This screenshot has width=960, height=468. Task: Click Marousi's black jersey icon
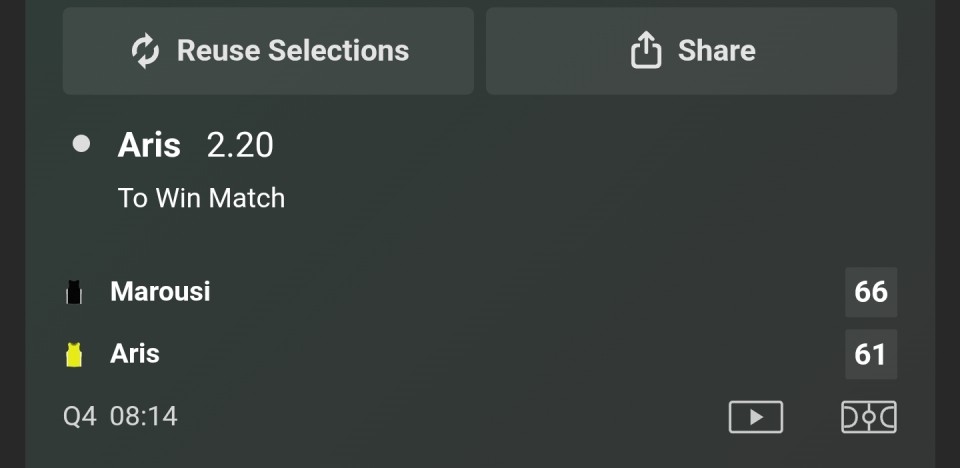pos(73,292)
